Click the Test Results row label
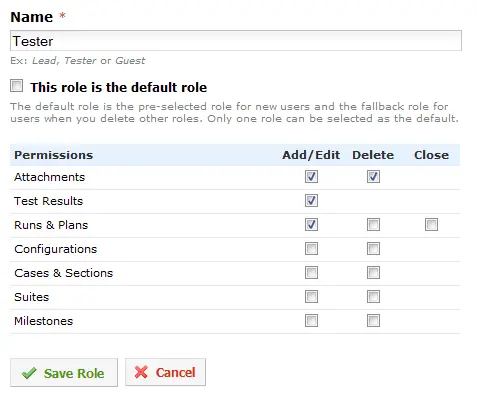The height and width of the screenshot is (395, 477). coord(48,201)
